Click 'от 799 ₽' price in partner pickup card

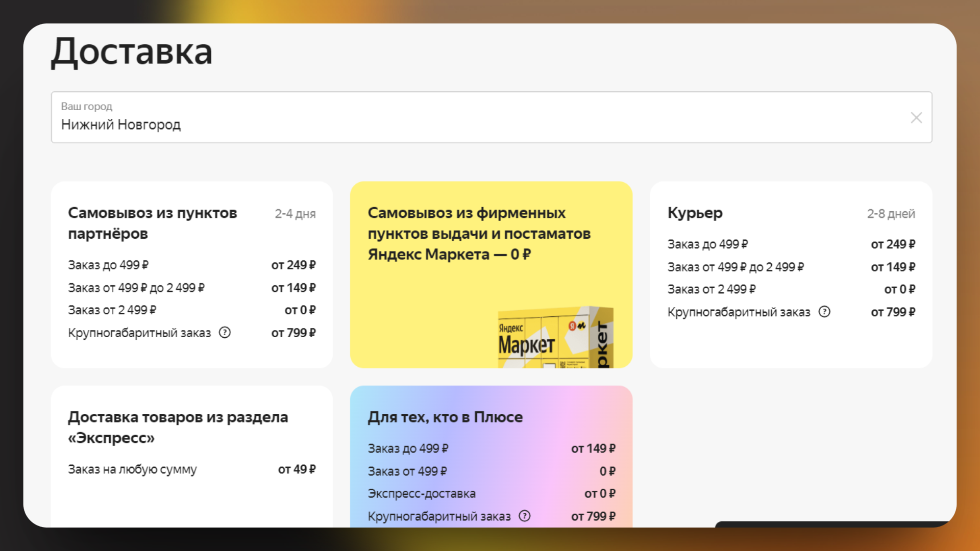click(293, 333)
